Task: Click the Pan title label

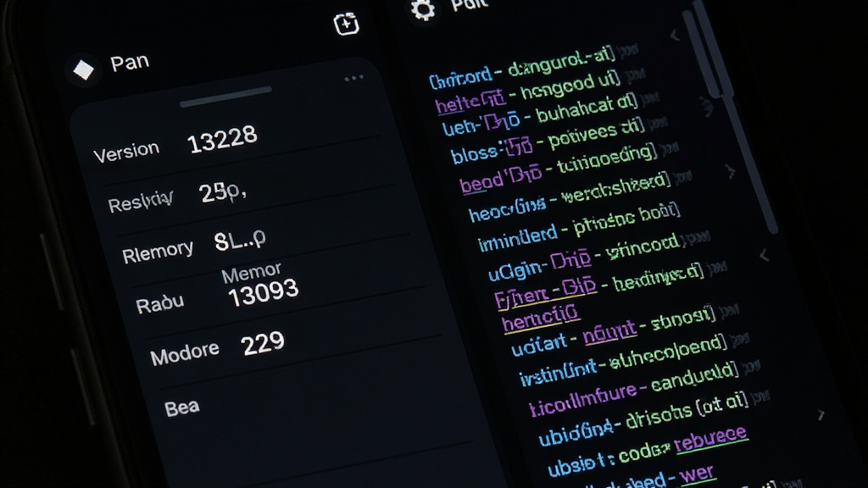Action: pyautogui.click(x=130, y=63)
